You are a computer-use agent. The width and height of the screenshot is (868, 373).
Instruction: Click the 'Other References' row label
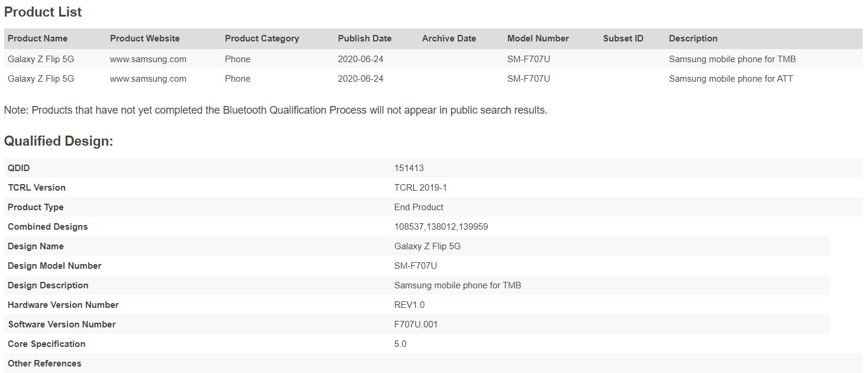pyautogui.click(x=44, y=364)
